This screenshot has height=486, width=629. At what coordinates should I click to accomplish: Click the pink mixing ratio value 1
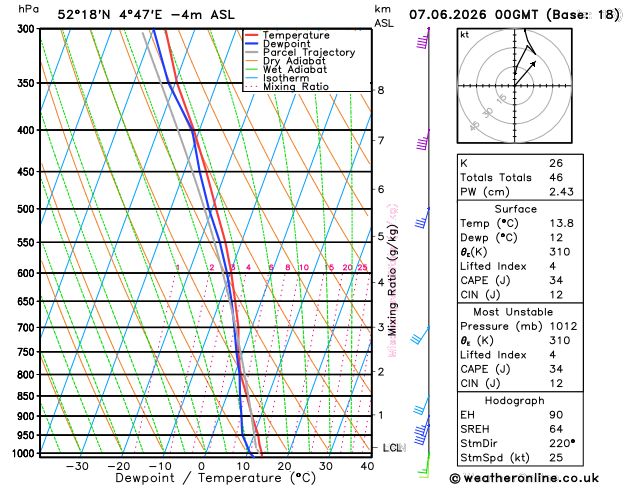(x=178, y=267)
